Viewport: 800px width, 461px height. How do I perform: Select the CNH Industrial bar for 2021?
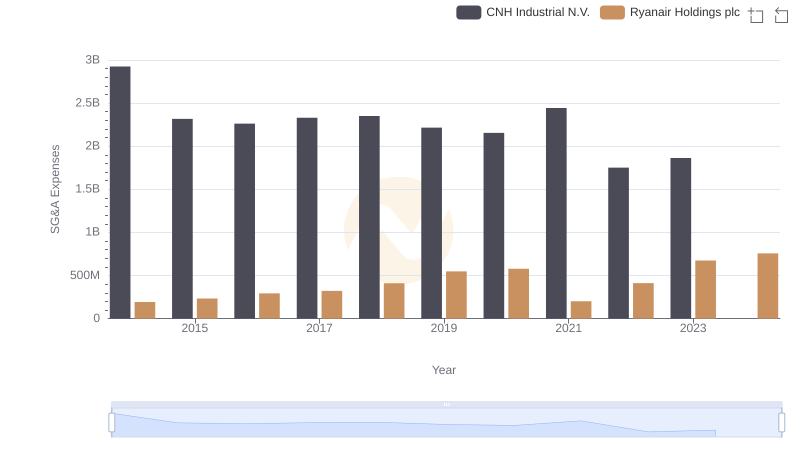tap(556, 213)
